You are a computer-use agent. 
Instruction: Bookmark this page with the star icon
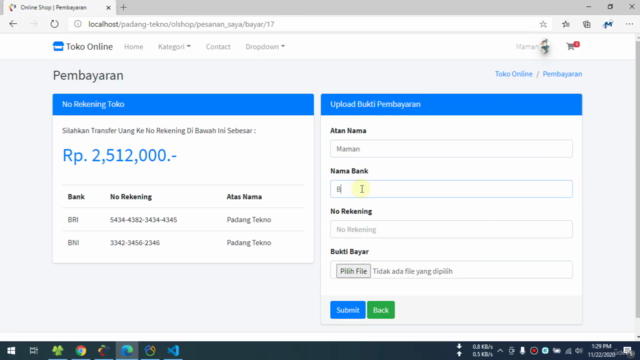(x=543, y=24)
